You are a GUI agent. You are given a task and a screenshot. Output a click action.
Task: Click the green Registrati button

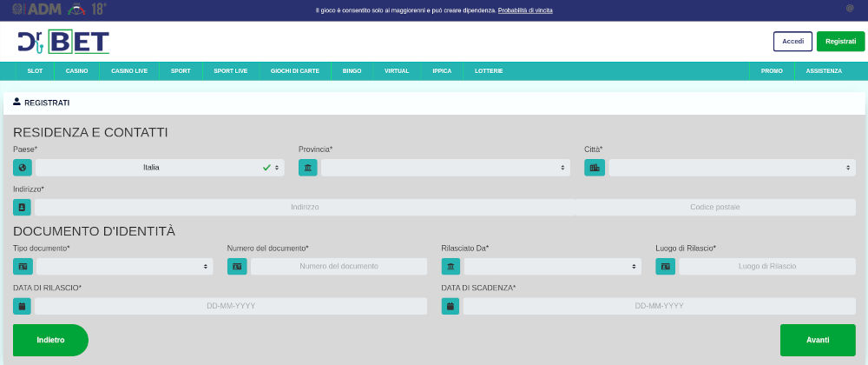pos(840,42)
